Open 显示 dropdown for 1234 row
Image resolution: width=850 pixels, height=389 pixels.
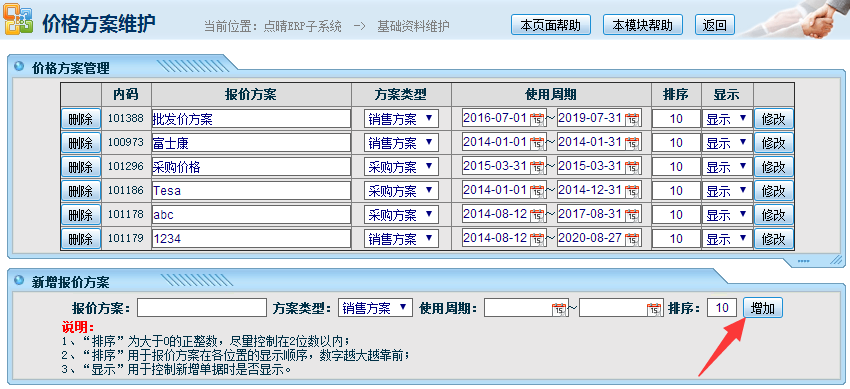727,238
